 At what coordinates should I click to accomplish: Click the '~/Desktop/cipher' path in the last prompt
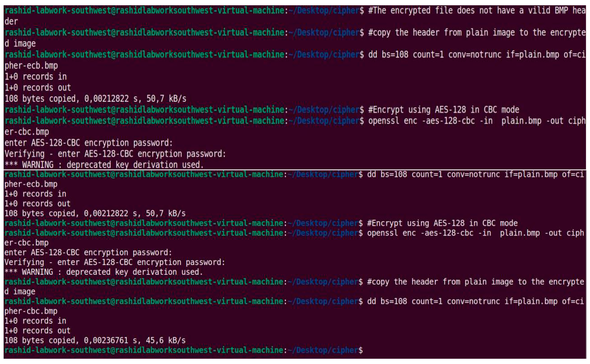(x=323, y=350)
